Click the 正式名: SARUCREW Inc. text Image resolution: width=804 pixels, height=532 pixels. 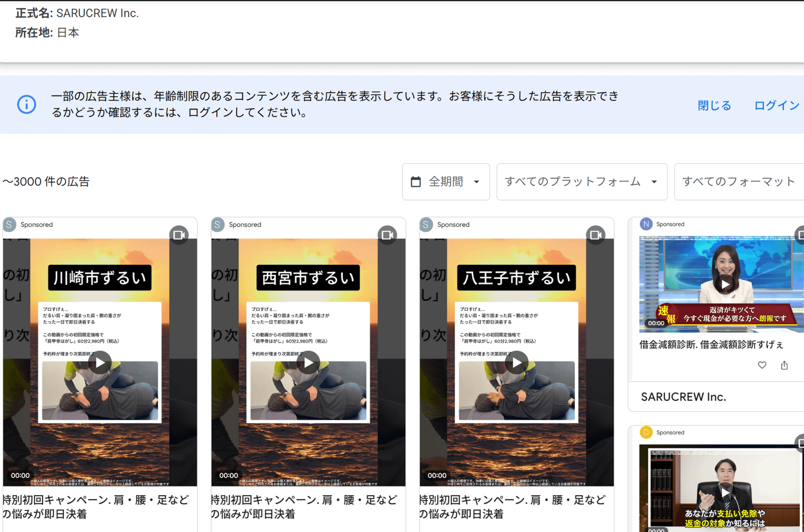(77, 13)
